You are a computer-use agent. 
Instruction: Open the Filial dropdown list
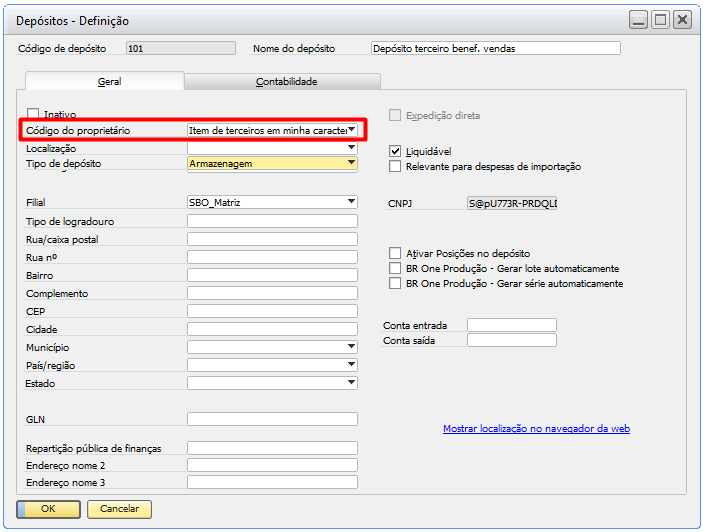351,202
